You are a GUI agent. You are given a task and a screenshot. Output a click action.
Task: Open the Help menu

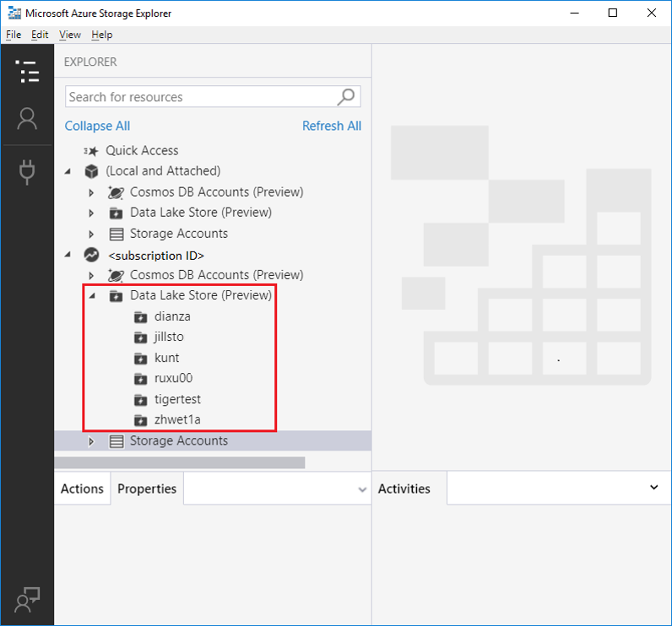(x=101, y=35)
